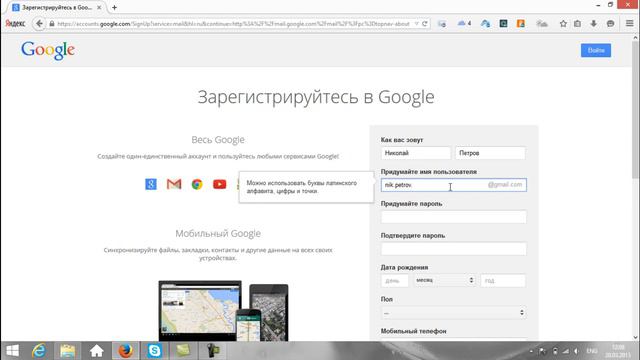This screenshot has width=640, height=360.
Task: Click the ENG language indicator in tray
Action: (x=591, y=351)
